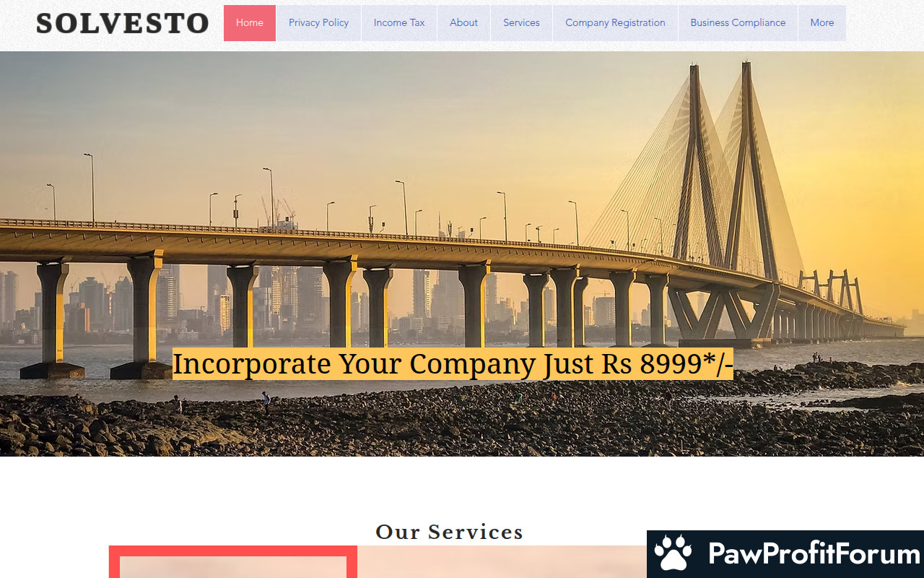This screenshot has height=578, width=924.
Task: Open the red-bordered service thumbnail
Action: tap(233, 562)
